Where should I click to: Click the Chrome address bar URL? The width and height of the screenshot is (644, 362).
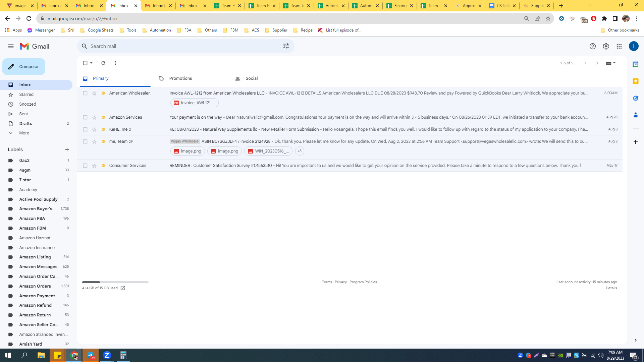point(83,19)
